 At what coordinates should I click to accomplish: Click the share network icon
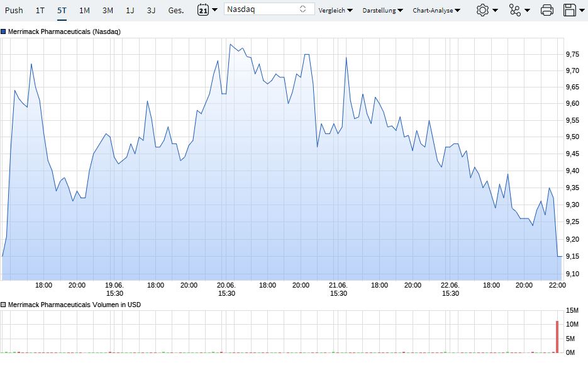click(x=515, y=10)
